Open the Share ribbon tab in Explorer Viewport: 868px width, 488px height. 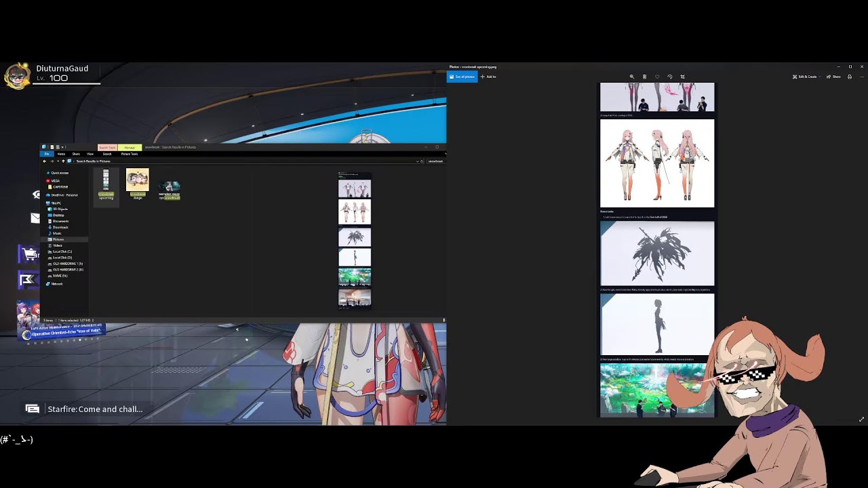click(x=76, y=154)
